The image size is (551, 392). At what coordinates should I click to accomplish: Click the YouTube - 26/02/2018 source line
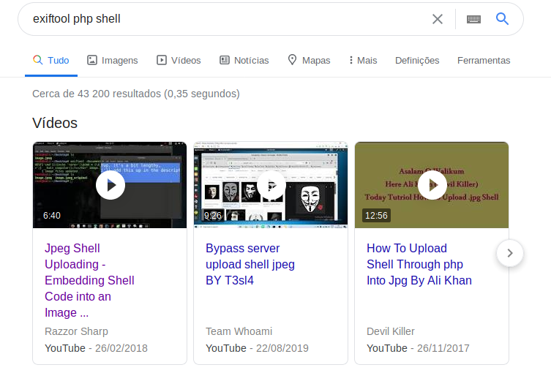pyautogui.click(x=96, y=348)
